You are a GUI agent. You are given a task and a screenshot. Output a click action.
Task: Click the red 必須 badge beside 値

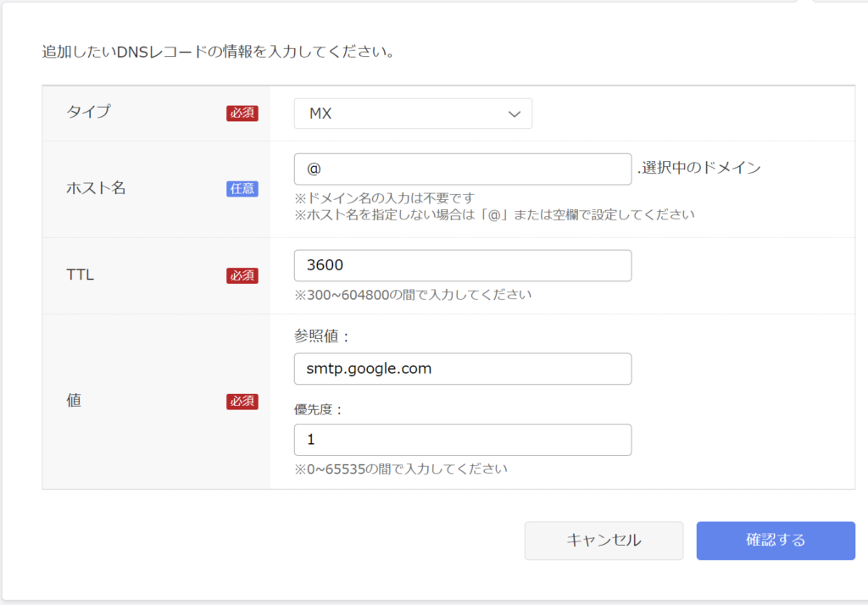tap(242, 402)
